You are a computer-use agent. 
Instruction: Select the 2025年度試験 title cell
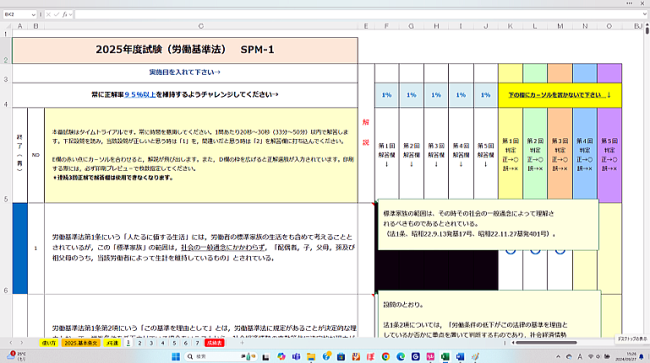click(x=185, y=50)
